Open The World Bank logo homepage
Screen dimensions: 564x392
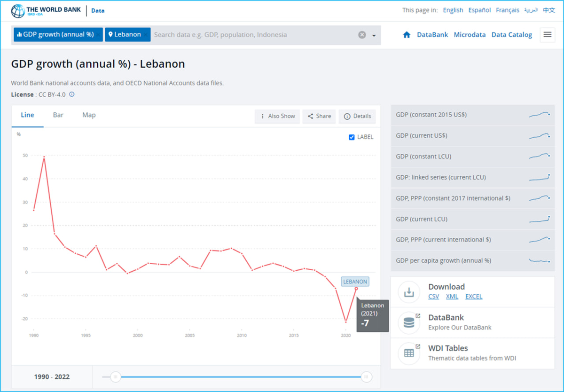(x=46, y=10)
